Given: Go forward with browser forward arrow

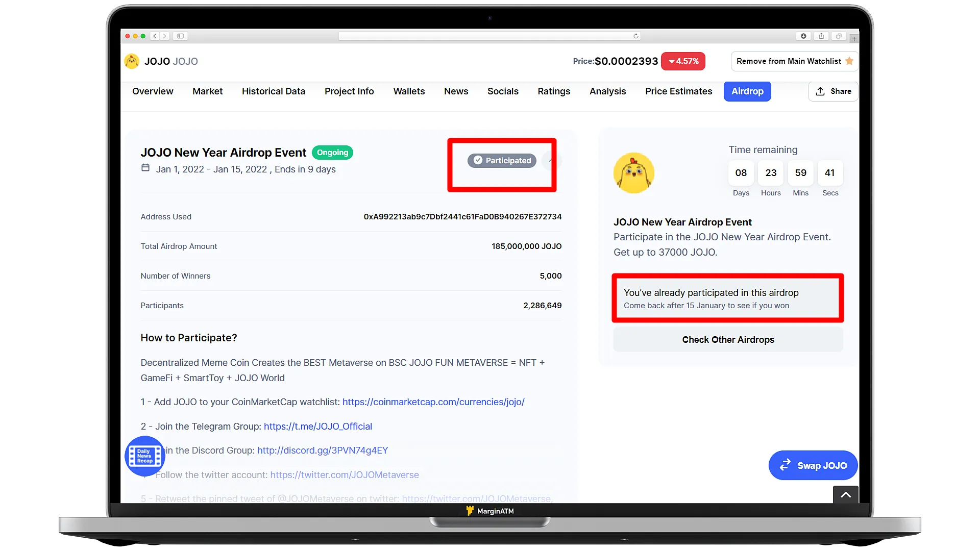Looking at the screenshot, I should click(x=164, y=36).
